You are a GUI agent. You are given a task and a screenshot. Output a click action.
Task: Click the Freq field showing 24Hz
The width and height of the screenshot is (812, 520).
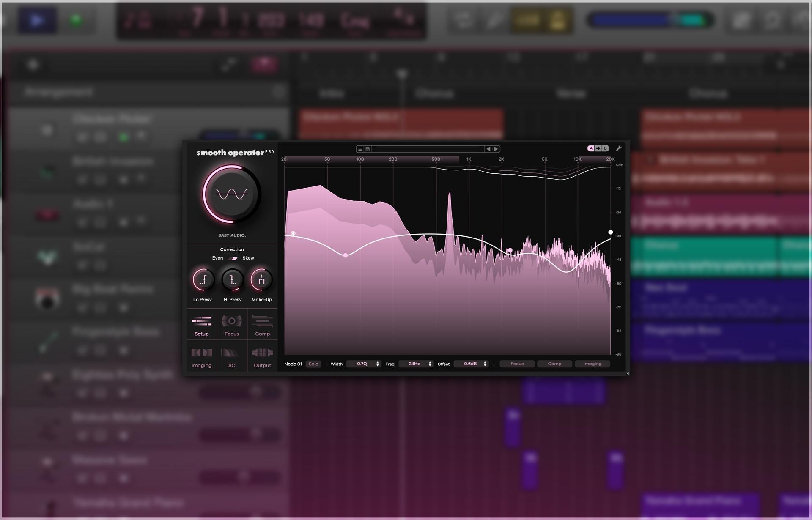[x=416, y=364]
